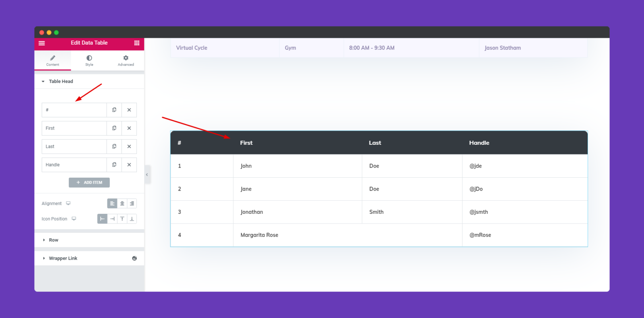Click the ADD ITEM button

click(89, 183)
